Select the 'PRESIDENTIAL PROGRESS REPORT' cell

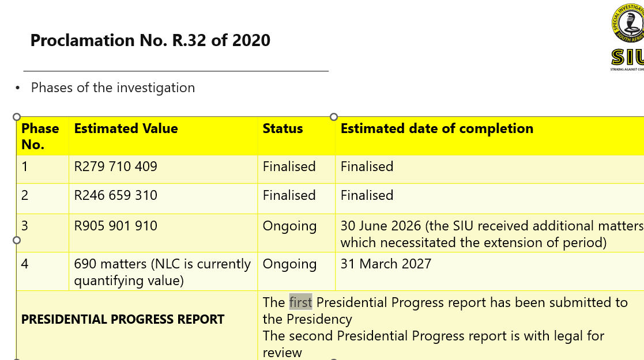coord(123,319)
